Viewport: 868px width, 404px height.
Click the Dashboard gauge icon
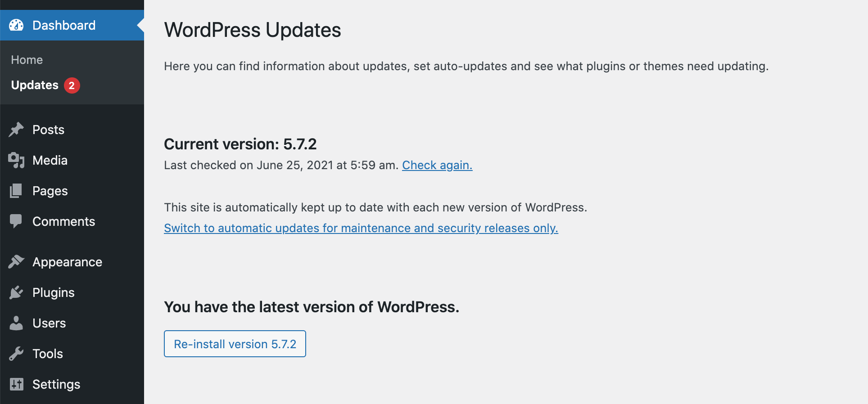point(16,25)
